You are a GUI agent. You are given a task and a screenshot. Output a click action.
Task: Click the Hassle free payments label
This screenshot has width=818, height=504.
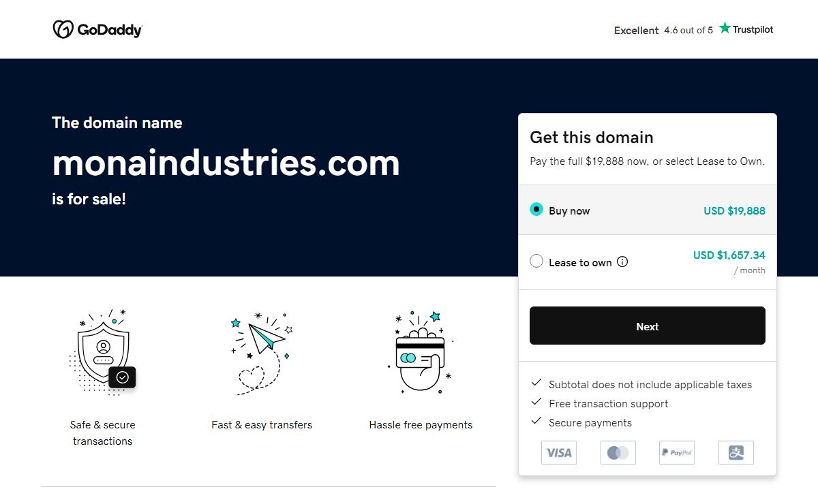(421, 425)
